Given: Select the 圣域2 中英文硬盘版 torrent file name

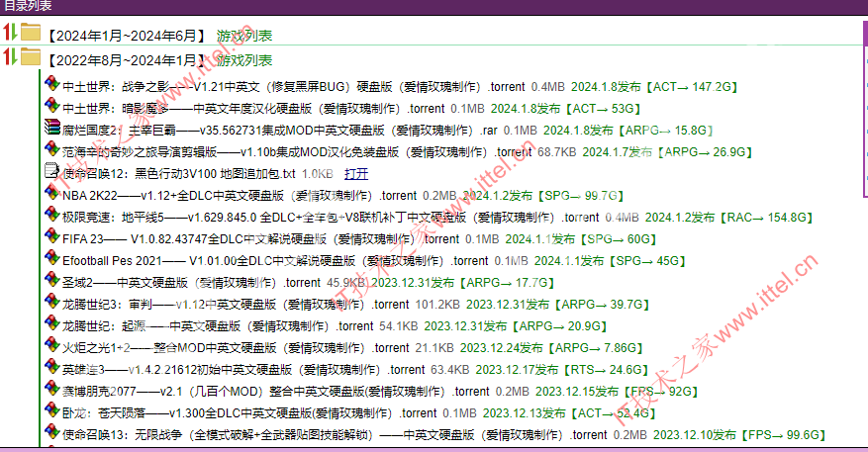Looking at the screenshot, I should pyautogui.click(x=191, y=283).
